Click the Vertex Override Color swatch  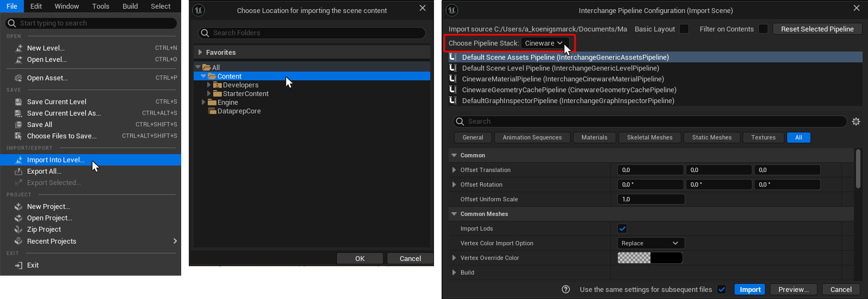point(650,258)
